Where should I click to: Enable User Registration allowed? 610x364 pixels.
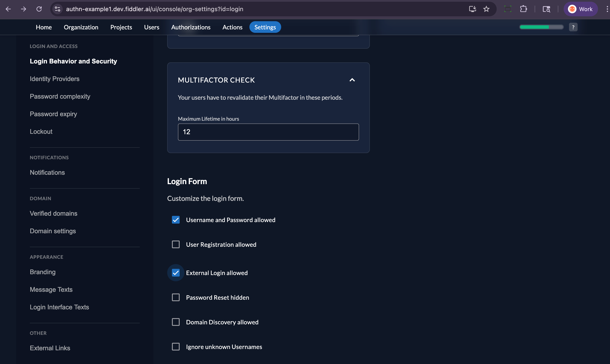point(176,244)
